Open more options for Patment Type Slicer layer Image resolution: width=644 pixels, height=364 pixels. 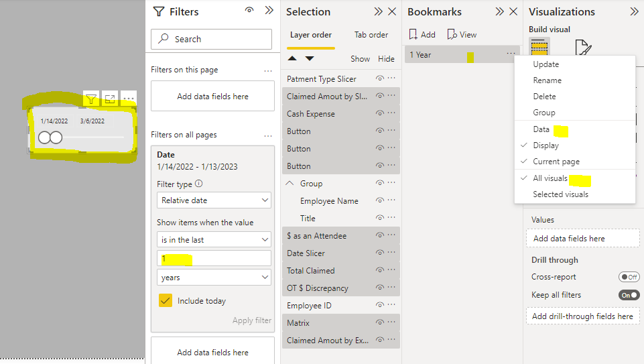pos(391,78)
